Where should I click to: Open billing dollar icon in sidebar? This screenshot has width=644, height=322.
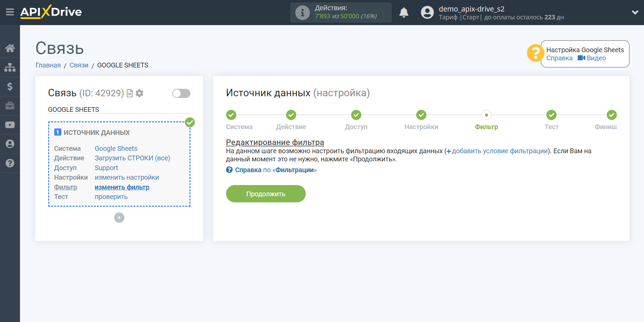[10, 86]
